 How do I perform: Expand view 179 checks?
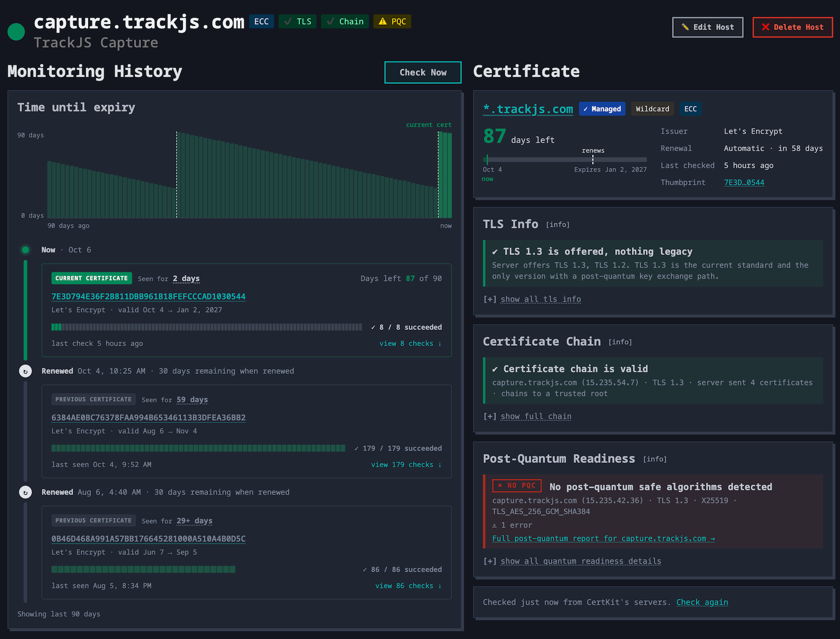coord(406,465)
